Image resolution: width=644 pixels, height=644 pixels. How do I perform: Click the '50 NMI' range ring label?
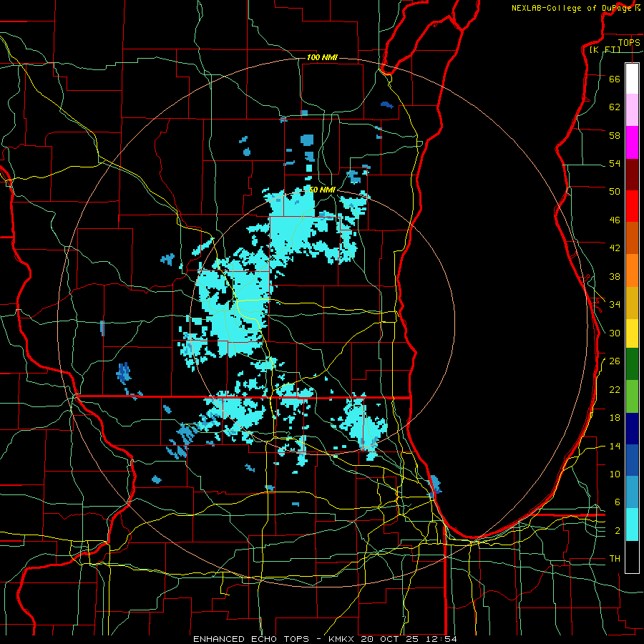[x=323, y=190]
